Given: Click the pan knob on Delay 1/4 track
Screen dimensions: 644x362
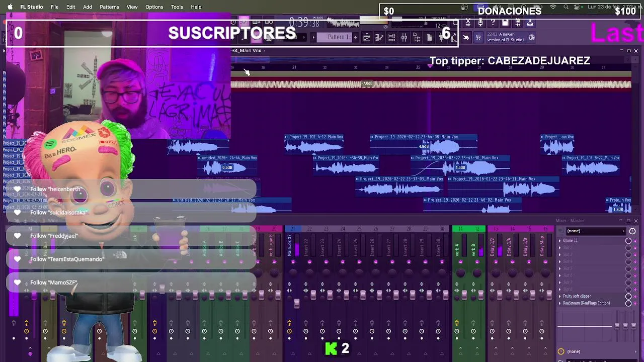Looking at the screenshot, I should pyautogui.click(x=512, y=273).
